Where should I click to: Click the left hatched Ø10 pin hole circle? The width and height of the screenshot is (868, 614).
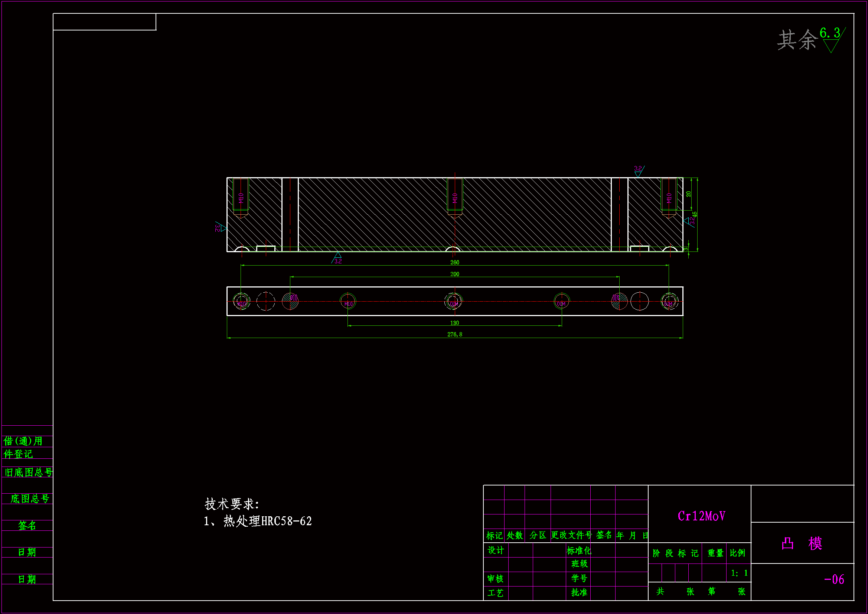click(290, 301)
